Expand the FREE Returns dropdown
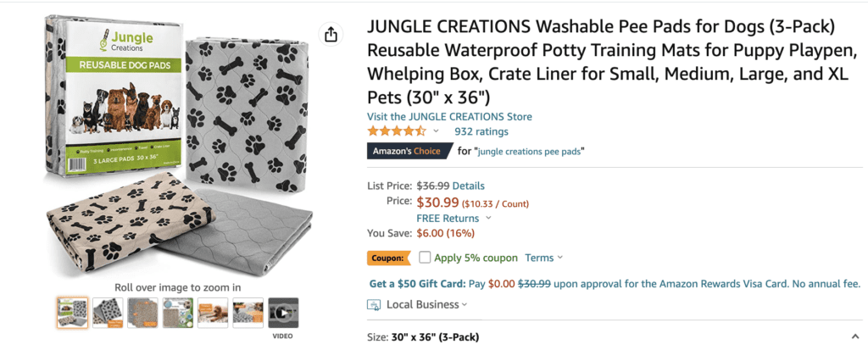This screenshot has height=350, width=868. pyautogui.click(x=488, y=219)
